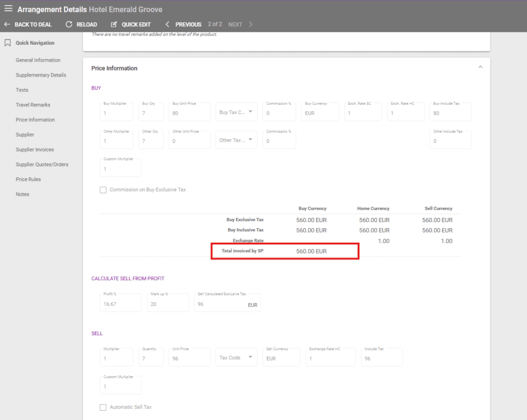Open the Notes navigation link

click(x=23, y=194)
